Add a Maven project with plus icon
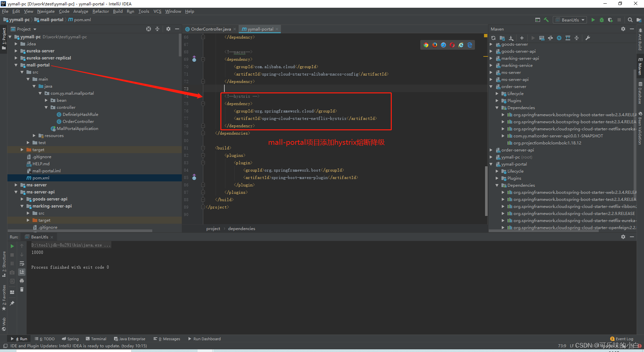Viewport: 644px width, 352px height. [522, 38]
